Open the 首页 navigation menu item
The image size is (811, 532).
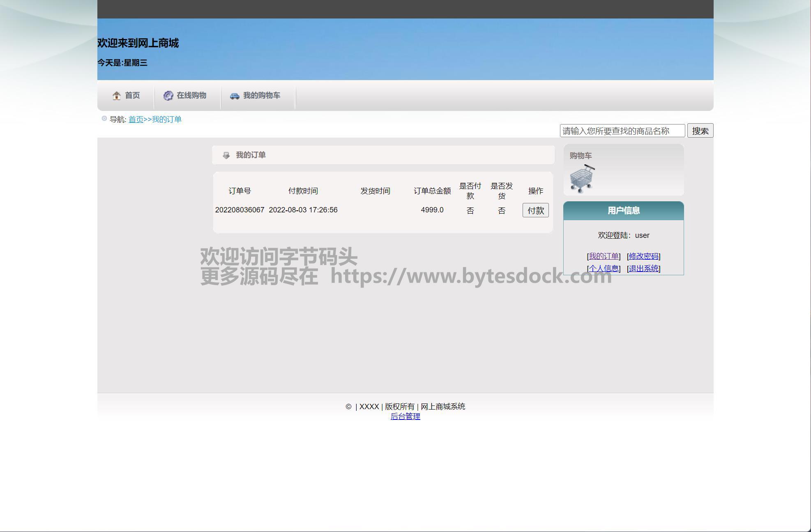[x=132, y=95]
